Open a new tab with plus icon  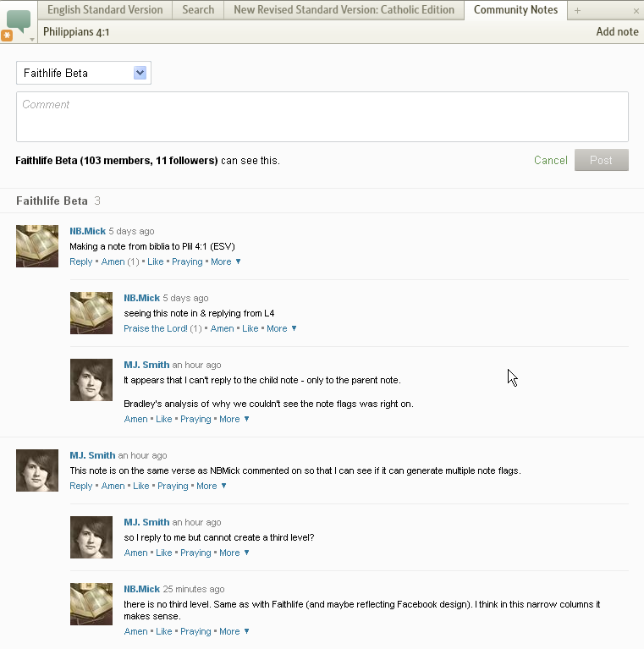577,11
